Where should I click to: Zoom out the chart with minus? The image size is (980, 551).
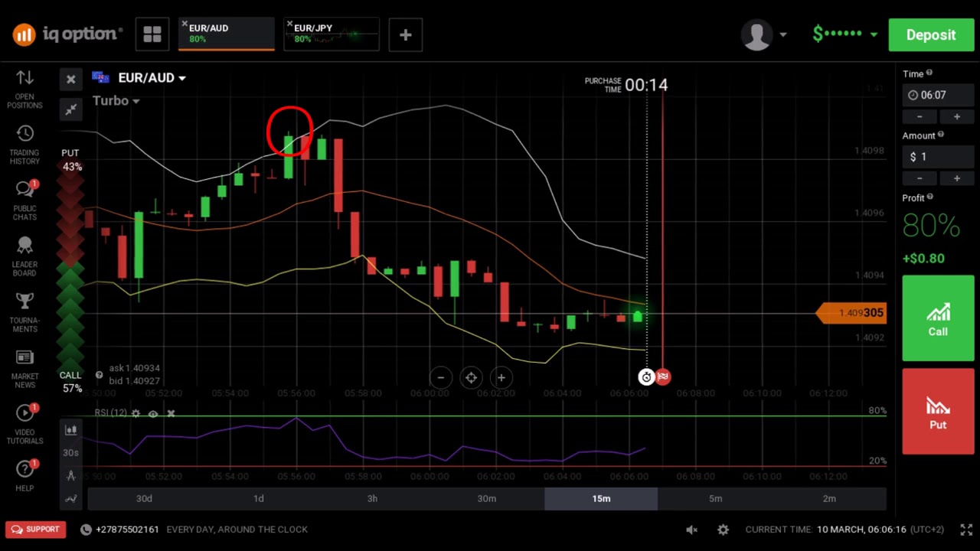[441, 377]
